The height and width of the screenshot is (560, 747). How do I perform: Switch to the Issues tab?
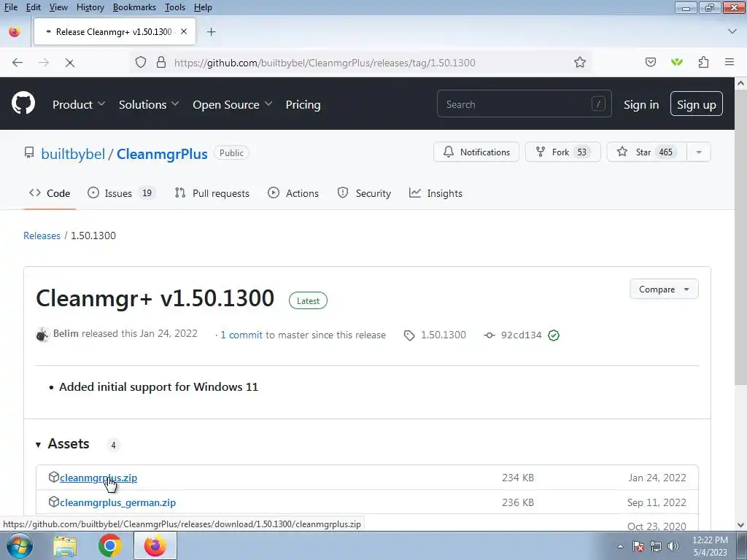(x=122, y=193)
